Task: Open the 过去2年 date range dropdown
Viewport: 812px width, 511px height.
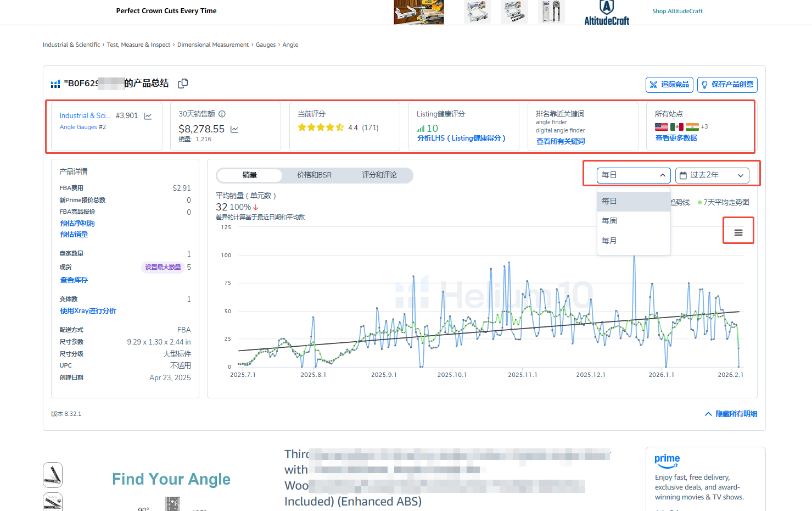Action: point(712,175)
